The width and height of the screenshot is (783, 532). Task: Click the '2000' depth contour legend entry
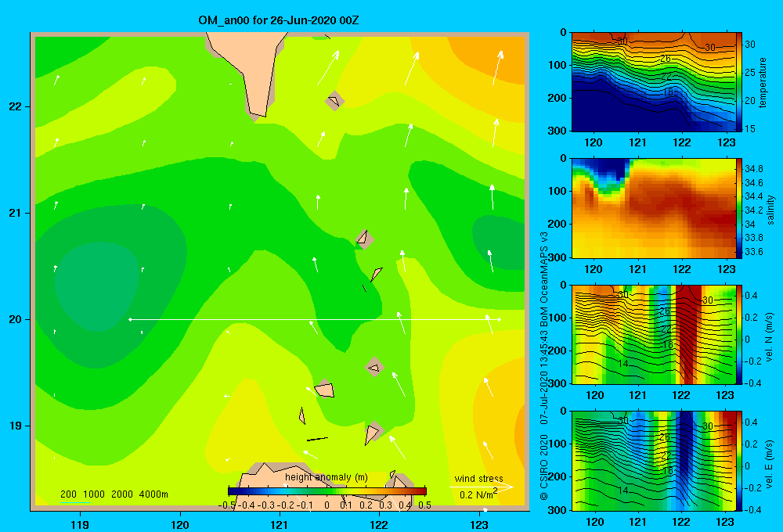click(122, 494)
